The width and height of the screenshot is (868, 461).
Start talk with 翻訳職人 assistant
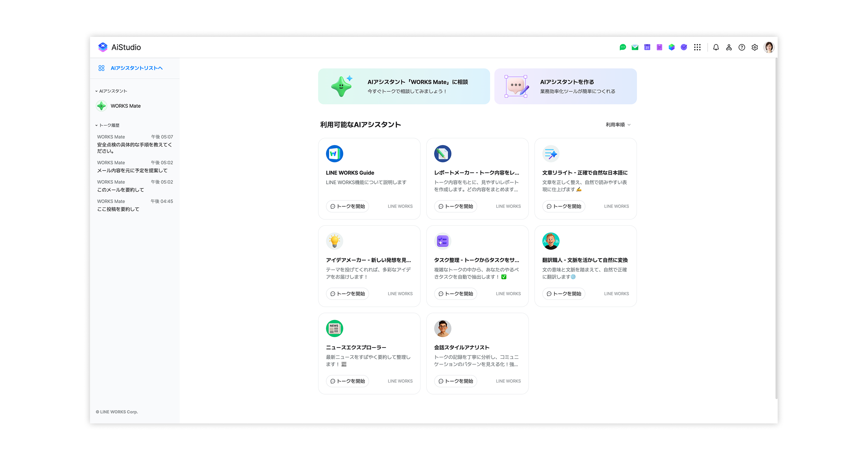pyautogui.click(x=563, y=294)
